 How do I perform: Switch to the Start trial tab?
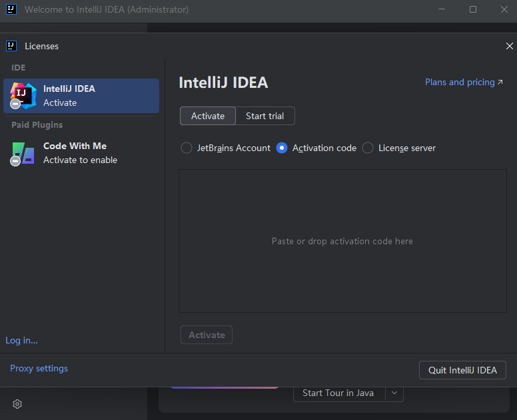click(x=265, y=116)
